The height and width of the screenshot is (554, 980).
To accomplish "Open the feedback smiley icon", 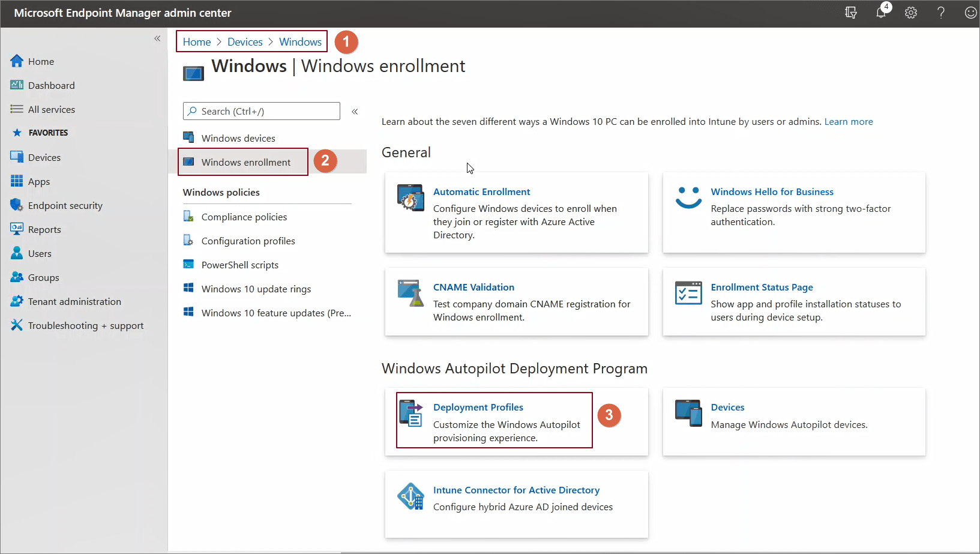I will pyautogui.click(x=970, y=13).
